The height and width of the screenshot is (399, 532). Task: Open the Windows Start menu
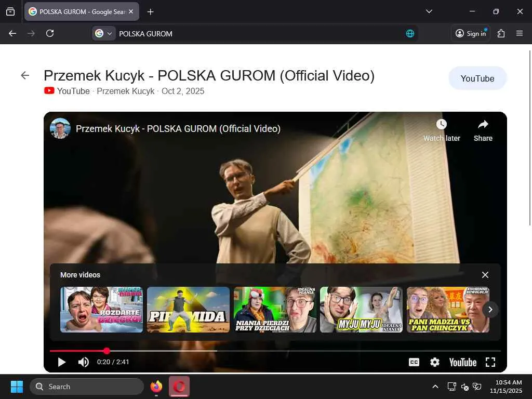tap(17, 387)
